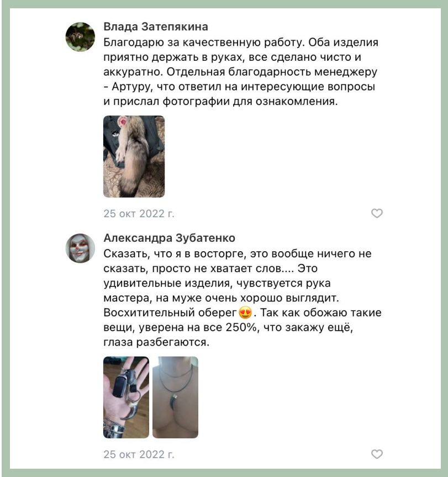Visit the Александра Зубатенко profile name
The height and width of the screenshot is (477, 448).
tap(169, 238)
